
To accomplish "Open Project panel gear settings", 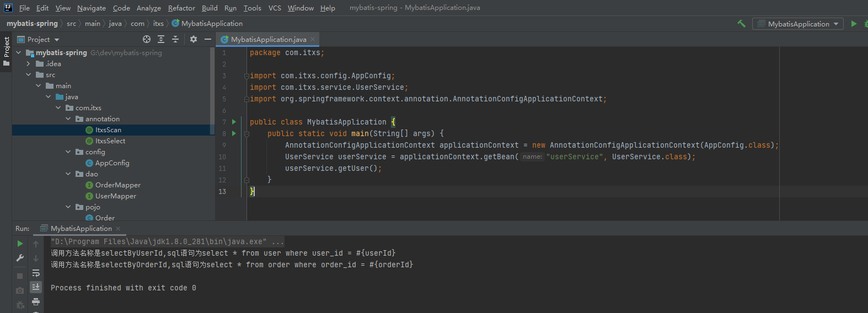I will click(x=194, y=39).
